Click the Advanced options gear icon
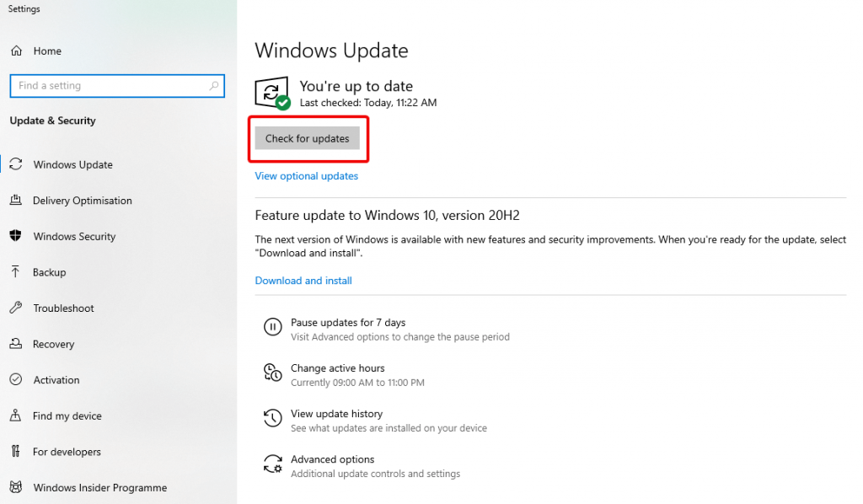Image resolution: width=863 pixels, height=504 pixels. pos(272,464)
